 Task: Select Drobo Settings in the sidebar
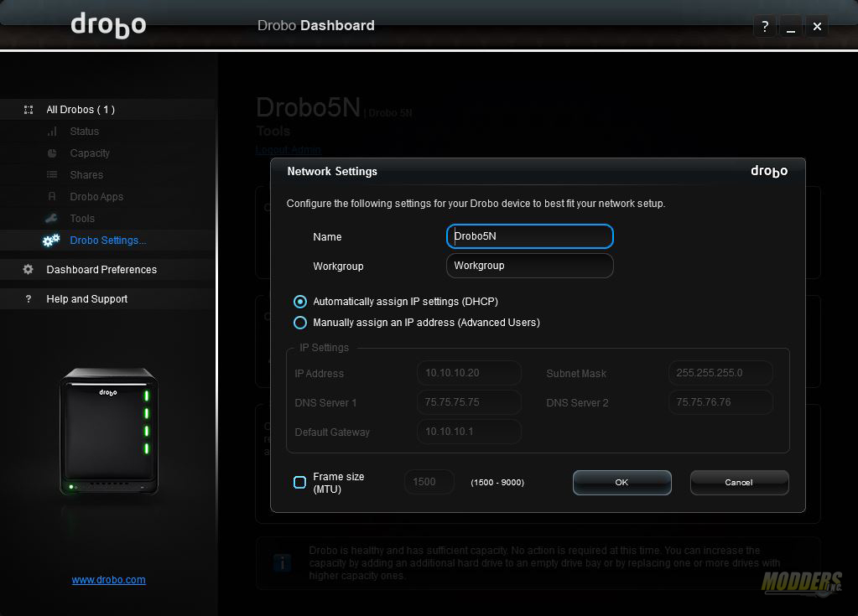point(108,241)
